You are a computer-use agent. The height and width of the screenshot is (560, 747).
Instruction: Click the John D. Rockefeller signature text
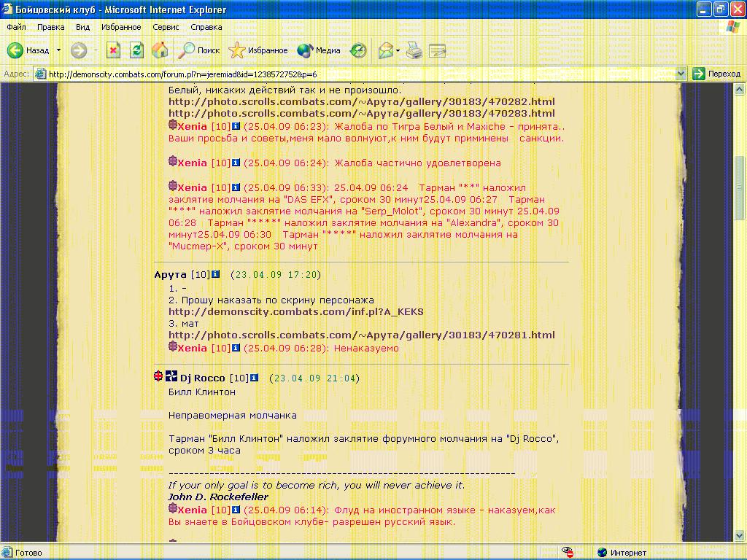pyautogui.click(x=218, y=497)
